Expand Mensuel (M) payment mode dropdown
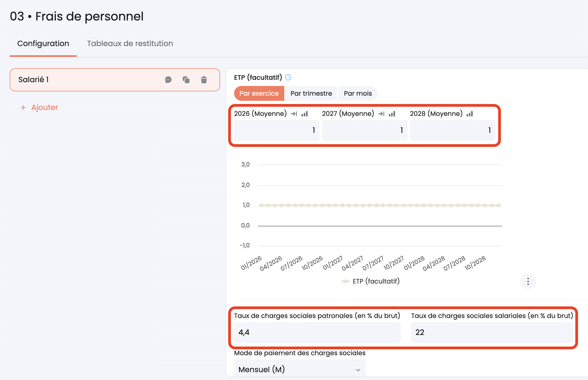Viewport: 588px width, 380px height. [299, 369]
